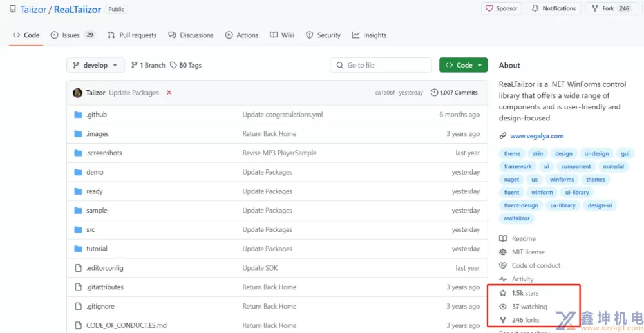Viewport: 644px width, 333px height.
Task: View 1,007 Commits history
Action: pos(454,93)
